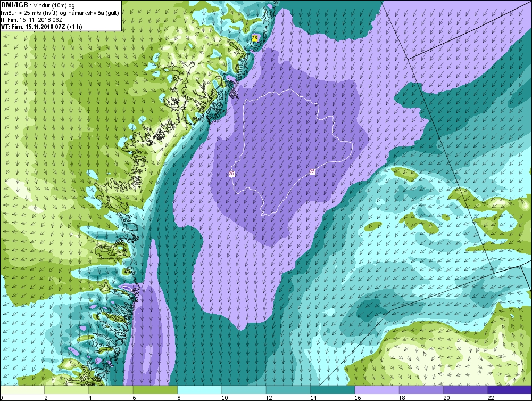Click the DMI/IGB title text
This screenshot has width=532, height=401.
click(14, 5)
